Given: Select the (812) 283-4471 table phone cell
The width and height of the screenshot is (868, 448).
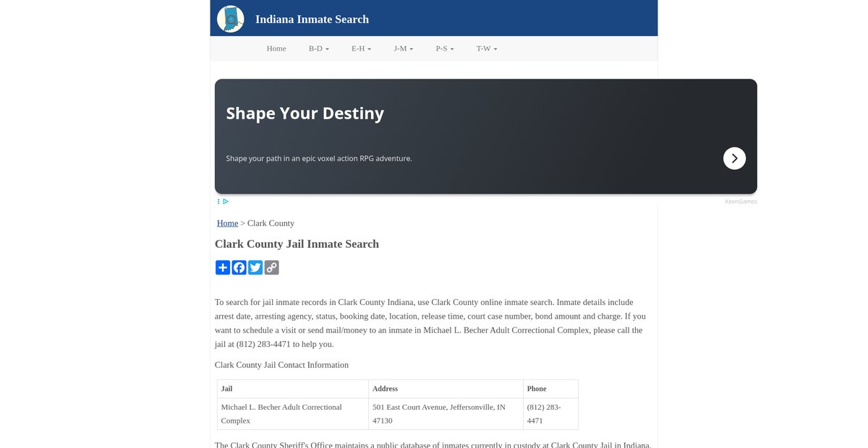Looking at the screenshot, I should point(550,414).
